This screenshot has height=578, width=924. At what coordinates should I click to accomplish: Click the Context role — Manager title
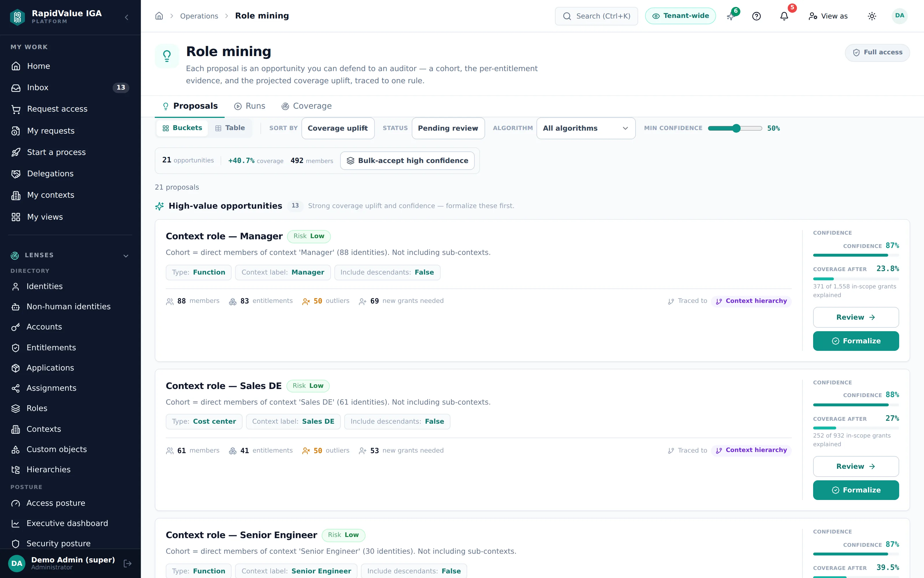point(224,236)
